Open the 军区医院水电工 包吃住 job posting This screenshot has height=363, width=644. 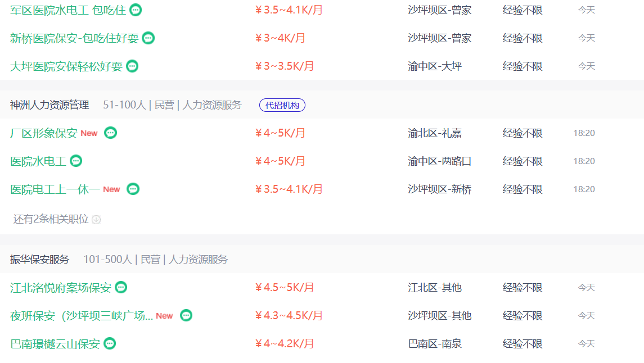tap(68, 10)
